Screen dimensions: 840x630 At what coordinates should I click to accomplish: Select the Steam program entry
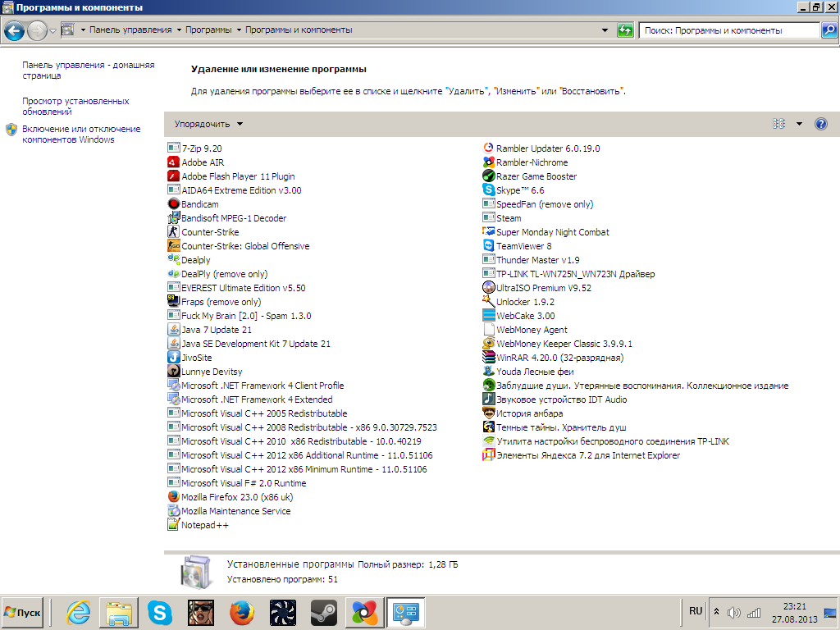click(502, 218)
